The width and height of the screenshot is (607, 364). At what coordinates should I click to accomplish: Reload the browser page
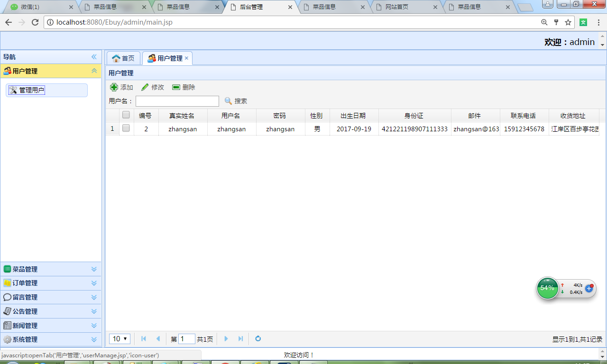coord(35,22)
